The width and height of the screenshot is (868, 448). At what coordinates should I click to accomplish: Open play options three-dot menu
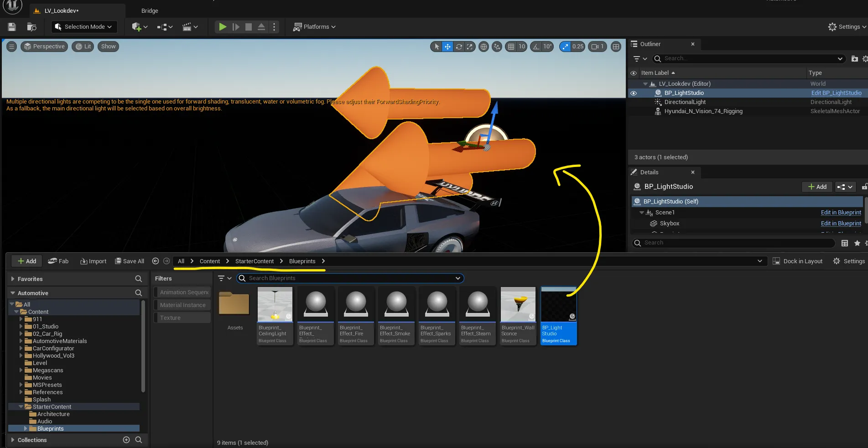point(274,27)
